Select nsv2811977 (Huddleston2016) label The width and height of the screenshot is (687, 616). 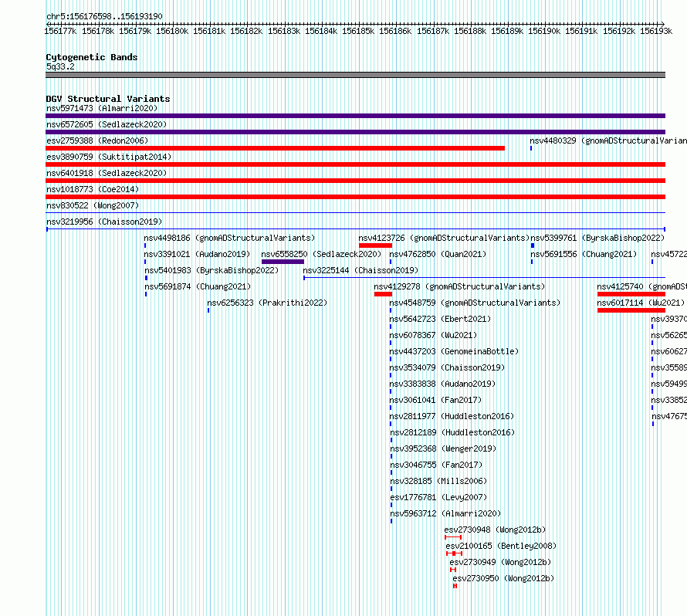point(452,416)
